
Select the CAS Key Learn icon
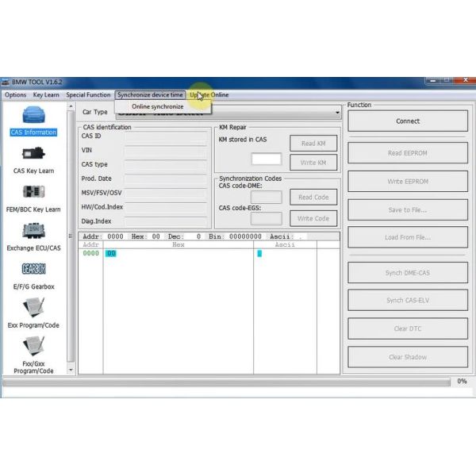click(x=33, y=154)
